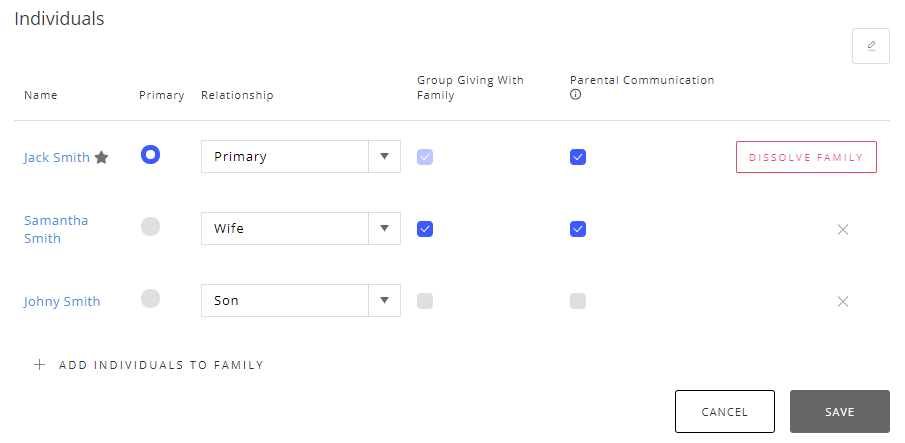Click the Cancel button
The image size is (905, 443).
725,412
